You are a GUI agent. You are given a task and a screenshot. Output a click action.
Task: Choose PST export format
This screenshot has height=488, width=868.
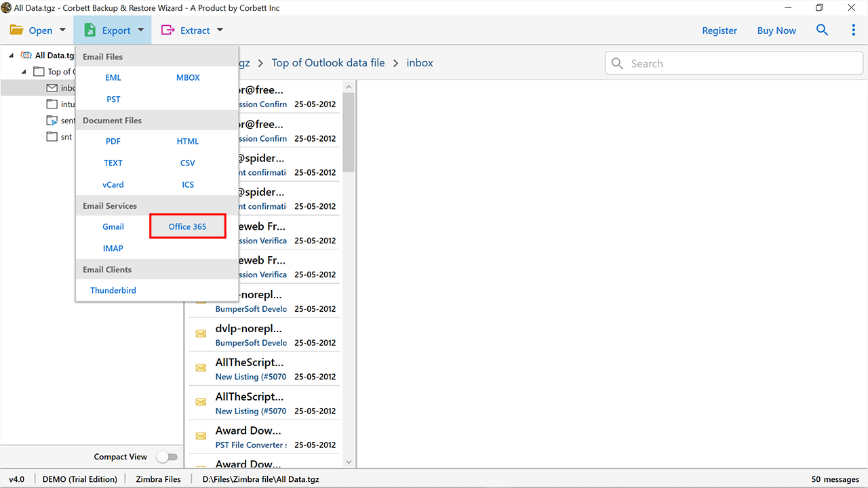113,99
